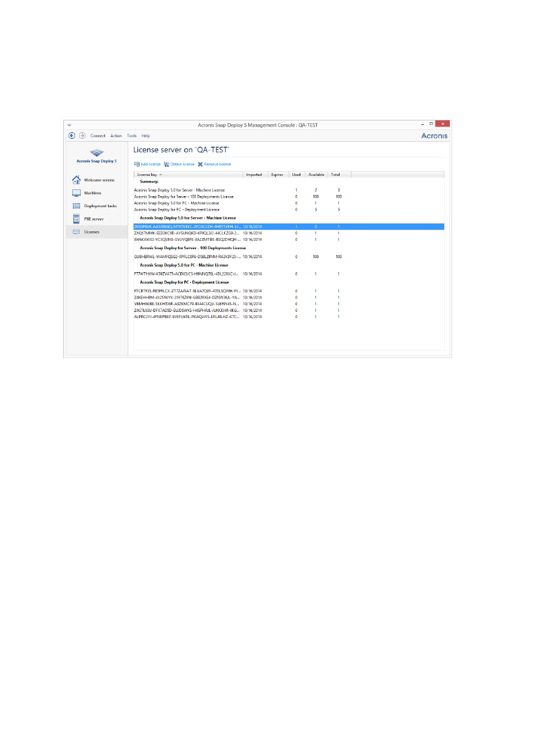The height and width of the screenshot is (756, 535).
Task: Click the Add license link
Action: [x=151, y=164]
